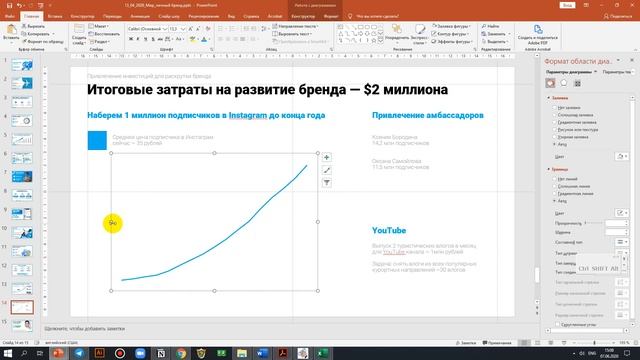Click the Chart Elements plus button beside the chart
640x360 pixels.
click(x=327, y=157)
